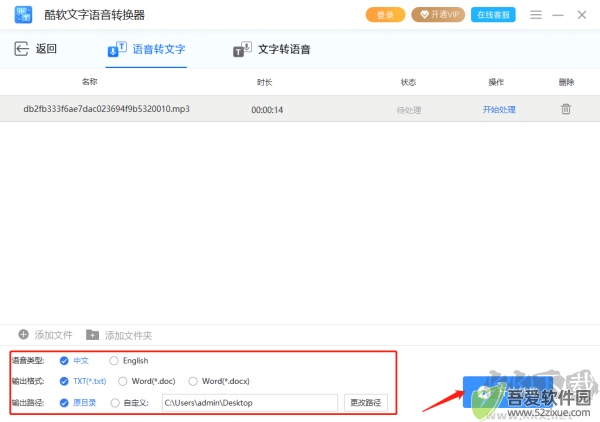
Task: Click 更改路径 button
Action: 366,403
